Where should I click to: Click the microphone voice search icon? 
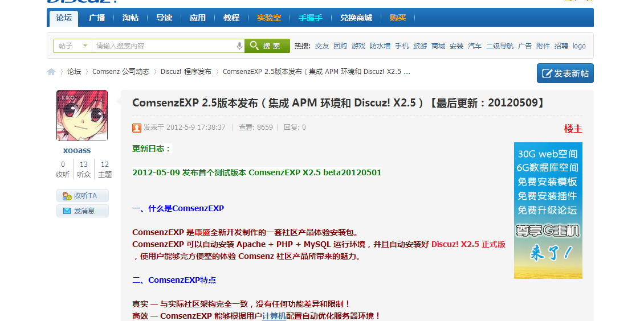[x=239, y=46]
